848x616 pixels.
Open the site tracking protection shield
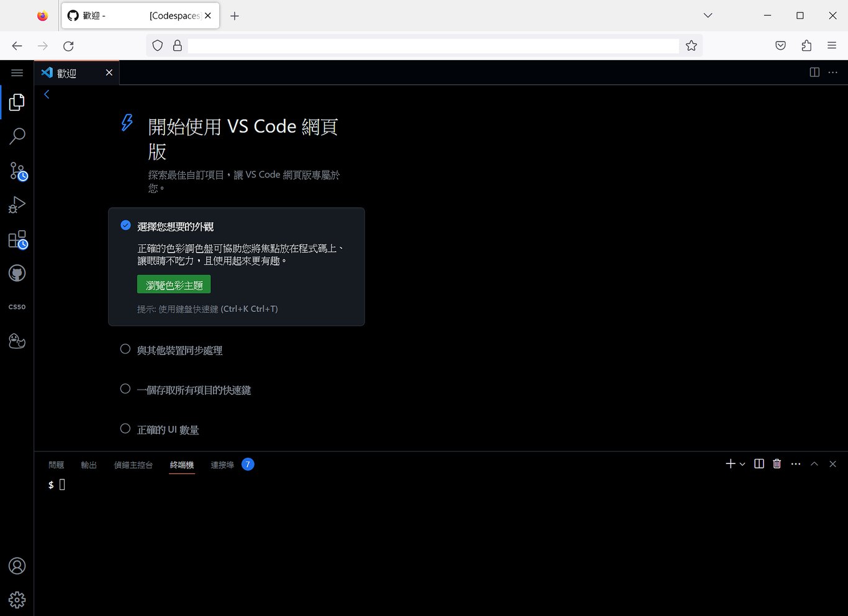point(158,45)
